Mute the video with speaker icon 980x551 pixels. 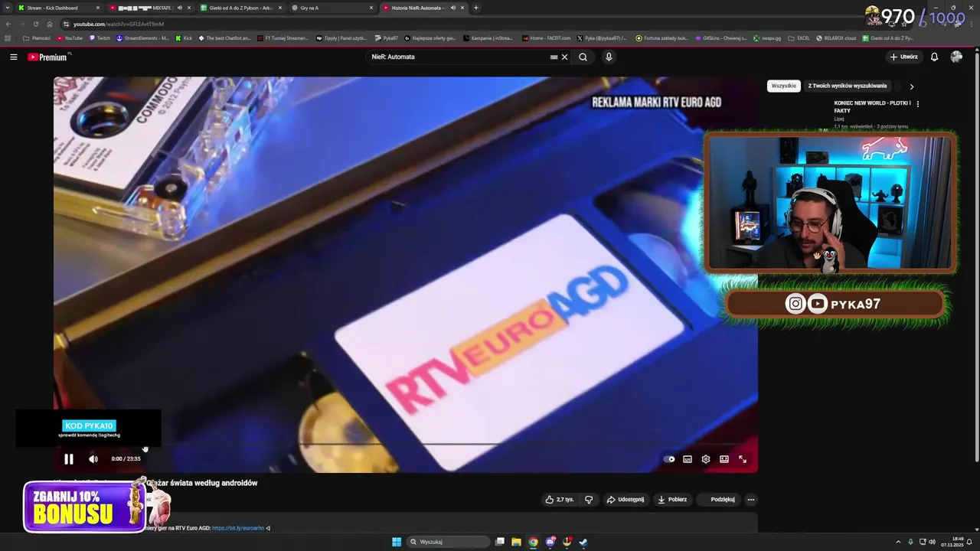(93, 459)
